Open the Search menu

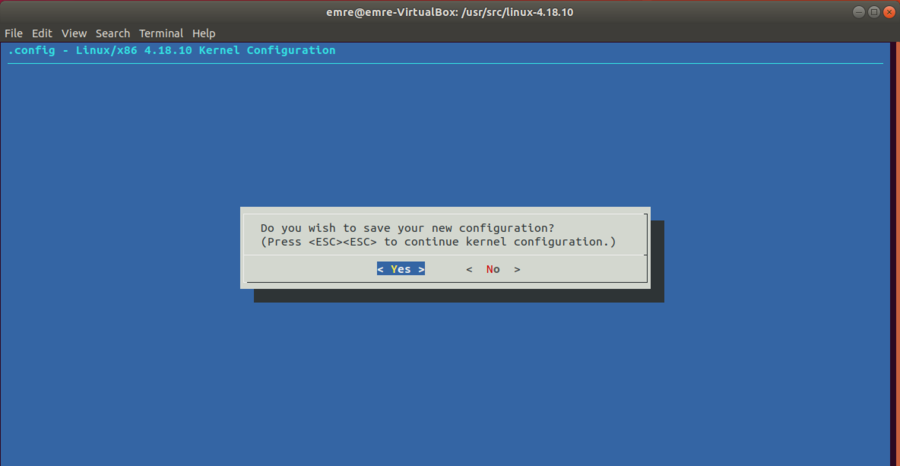pos(112,33)
